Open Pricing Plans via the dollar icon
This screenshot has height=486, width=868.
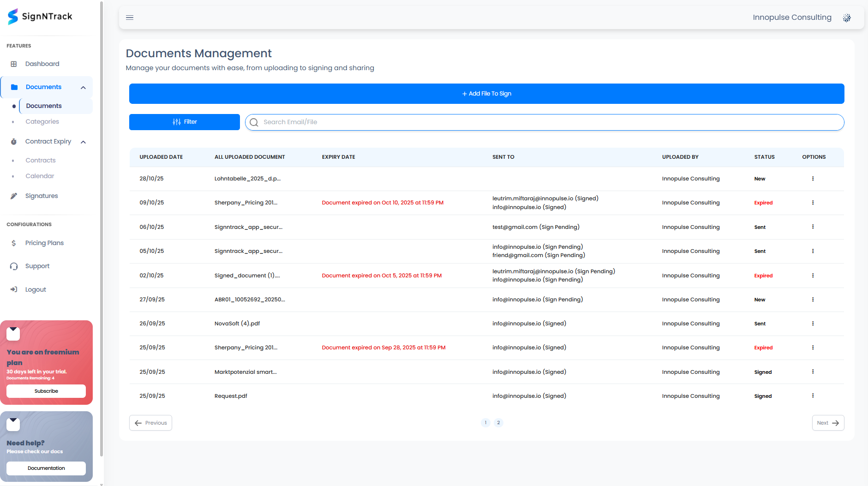(x=14, y=243)
